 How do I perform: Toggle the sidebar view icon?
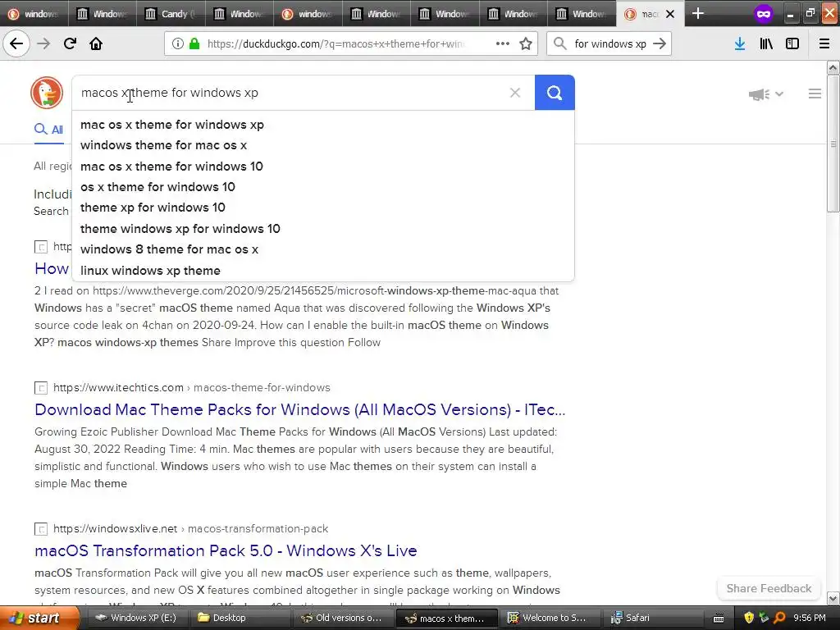(x=792, y=44)
